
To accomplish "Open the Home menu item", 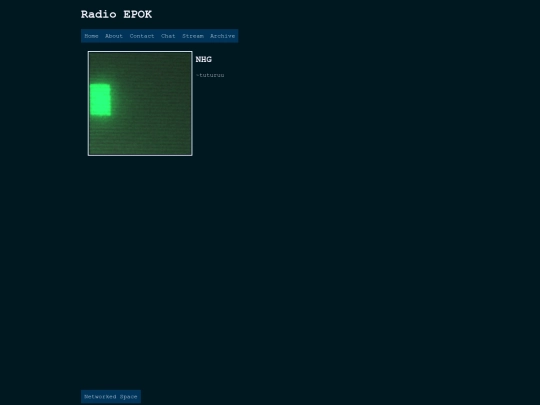I will click(x=91, y=36).
